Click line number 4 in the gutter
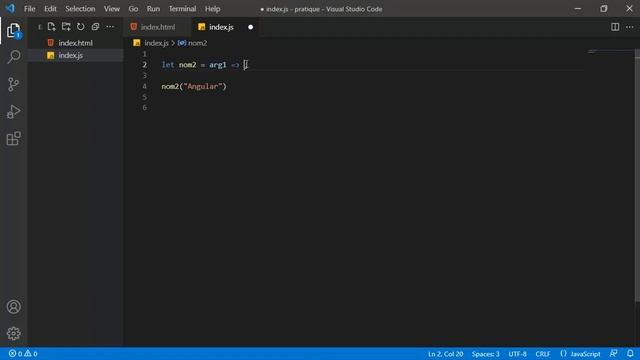The width and height of the screenshot is (640, 360). [x=144, y=87]
